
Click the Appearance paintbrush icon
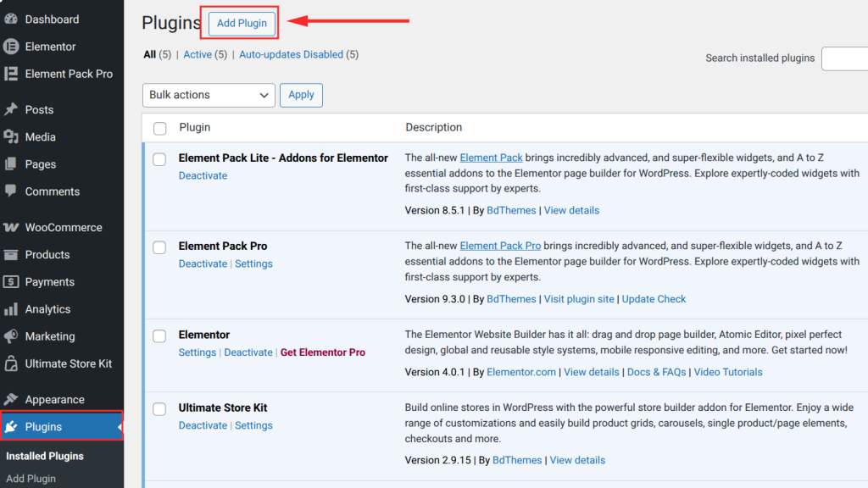(x=13, y=399)
